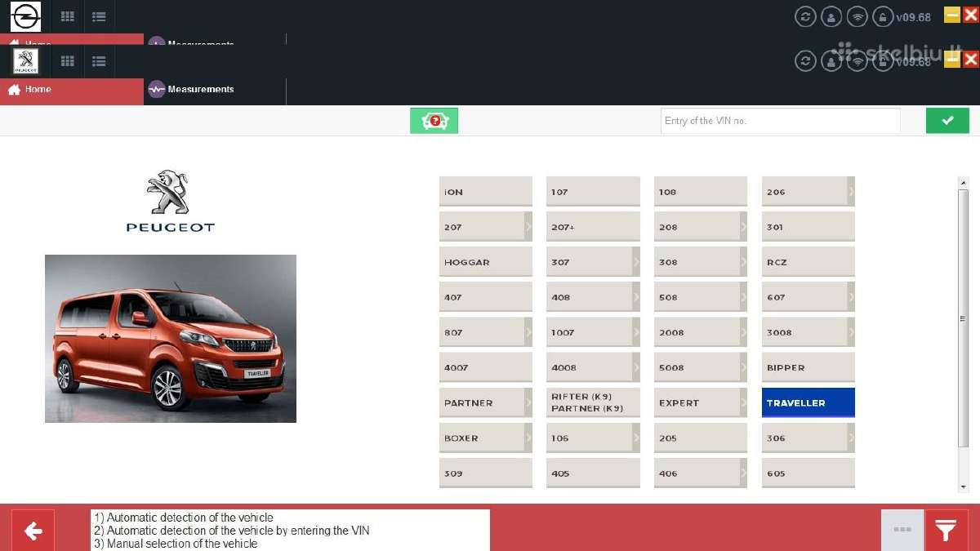Select the 207+ model
The height and width of the screenshot is (551, 980).
pyautogui.click(x=593, y=227)
